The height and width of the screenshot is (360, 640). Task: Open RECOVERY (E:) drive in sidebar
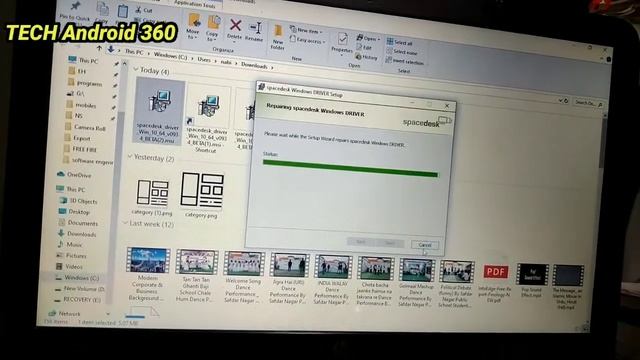[78, 300]
